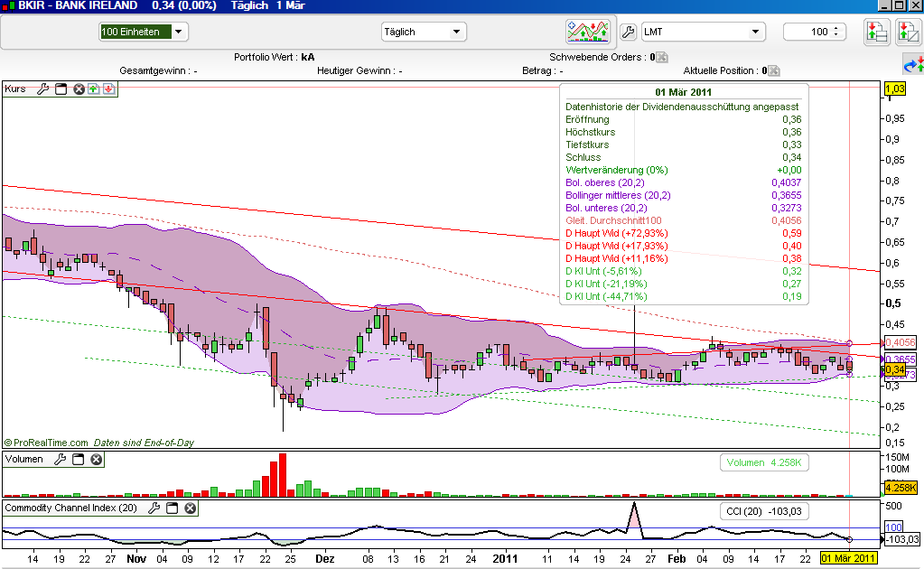Open Volumen panel wrench settings
Image resolution: width=924 pixels, height=569 pixels.
pyautogui.click(x=61, y=460)
